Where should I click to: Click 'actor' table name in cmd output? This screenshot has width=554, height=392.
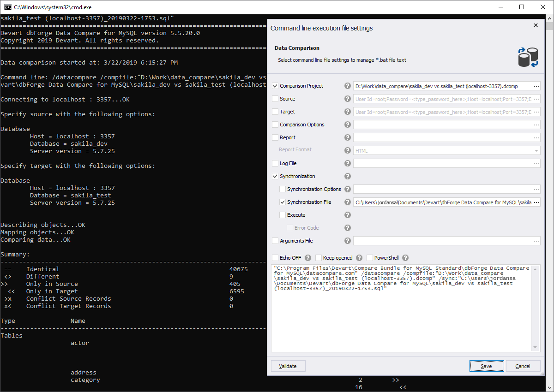(x=80, y=343)
